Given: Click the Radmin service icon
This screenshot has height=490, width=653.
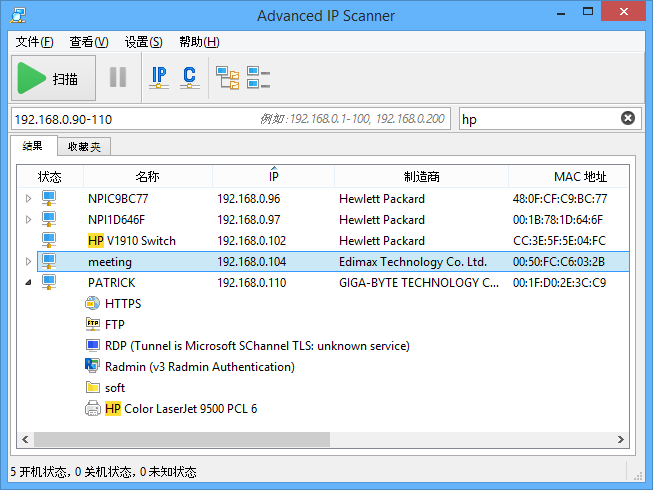Looking at the screenshot, I should [x=93, y=367].
